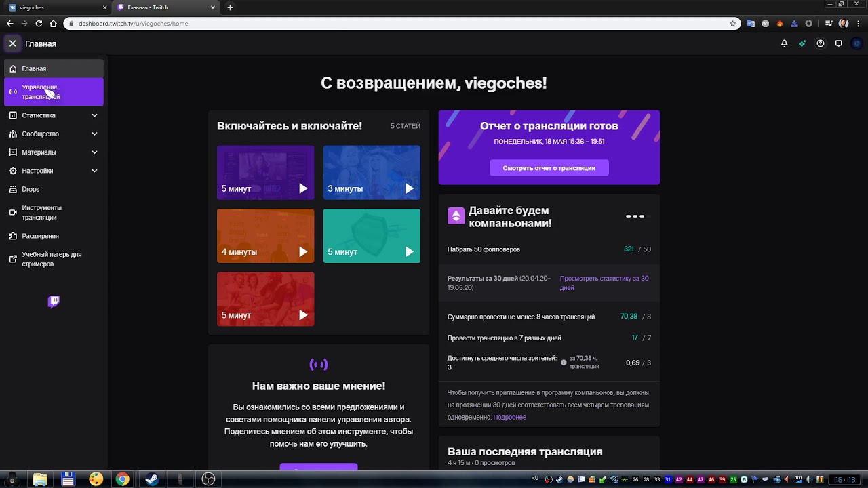
Task: Open the whispers chat icon
Action: pos(839,43)
